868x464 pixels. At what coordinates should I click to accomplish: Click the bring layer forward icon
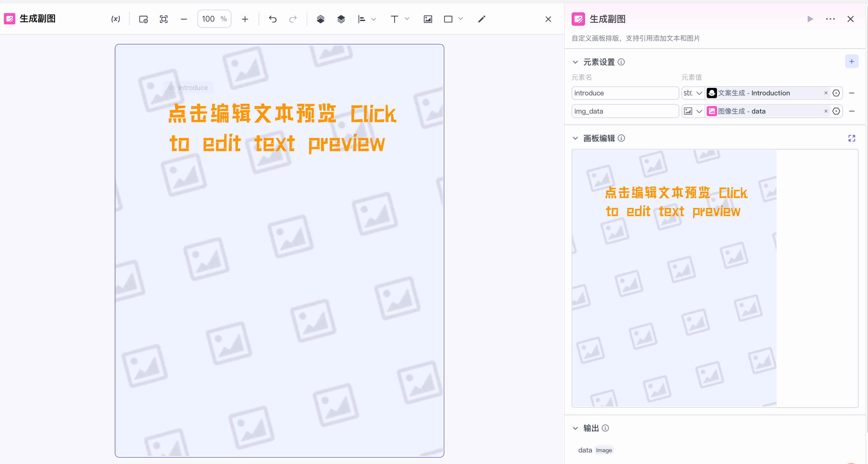coord(320,19)
